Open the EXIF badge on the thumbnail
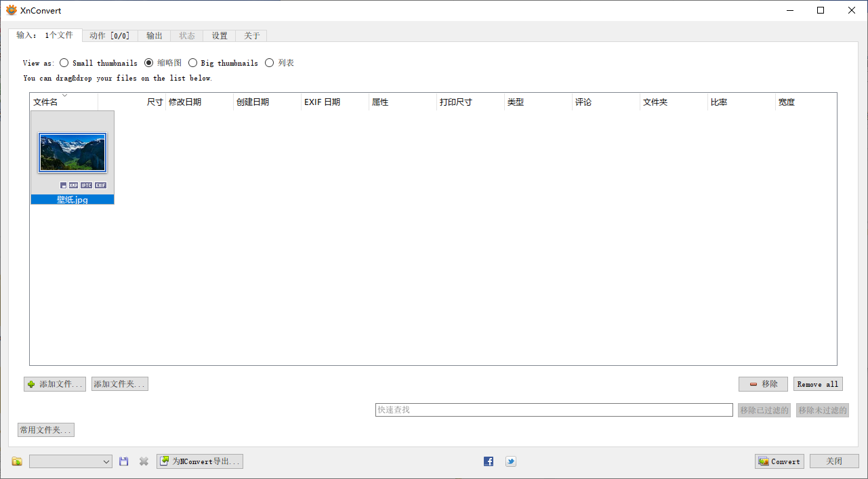Screen dimensions: 868x479 (100, 185)
